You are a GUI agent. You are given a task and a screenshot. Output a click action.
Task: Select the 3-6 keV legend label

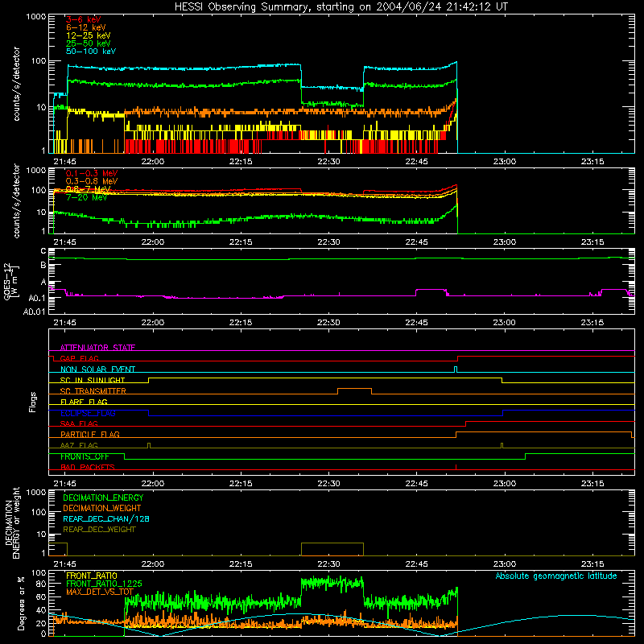point(84,19)
